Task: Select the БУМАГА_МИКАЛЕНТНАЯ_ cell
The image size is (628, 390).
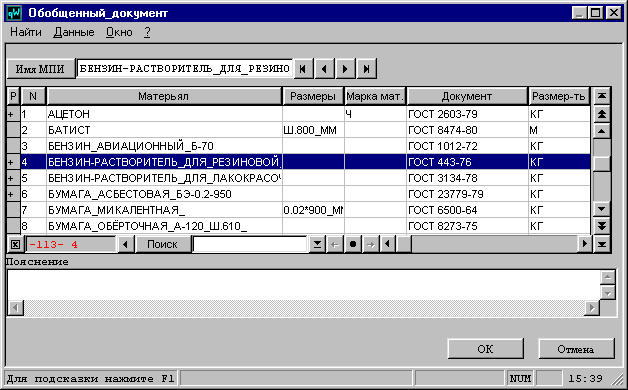Action: 164,210
